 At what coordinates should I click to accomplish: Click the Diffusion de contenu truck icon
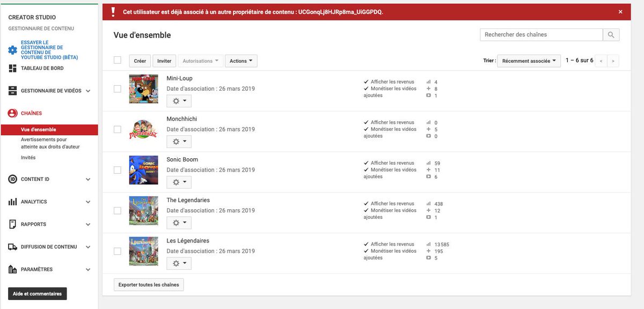click(x=12, y=247)
